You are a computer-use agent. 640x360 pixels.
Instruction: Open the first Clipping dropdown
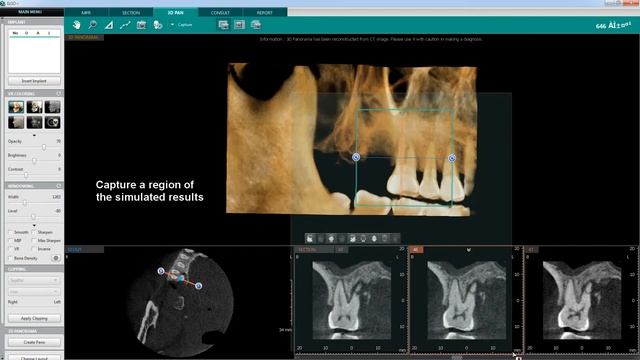(x=34, y=280)
